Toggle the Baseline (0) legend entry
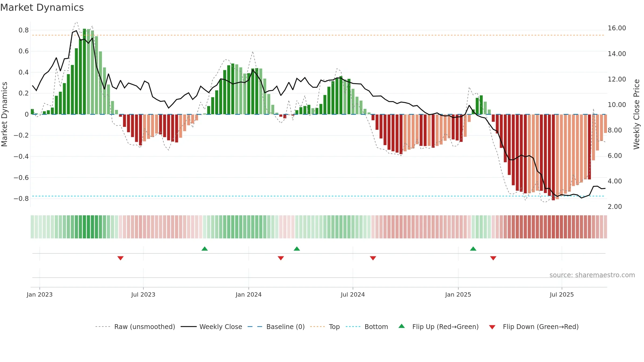The width and height of the screenshot is (644, 362). [276, 327]
